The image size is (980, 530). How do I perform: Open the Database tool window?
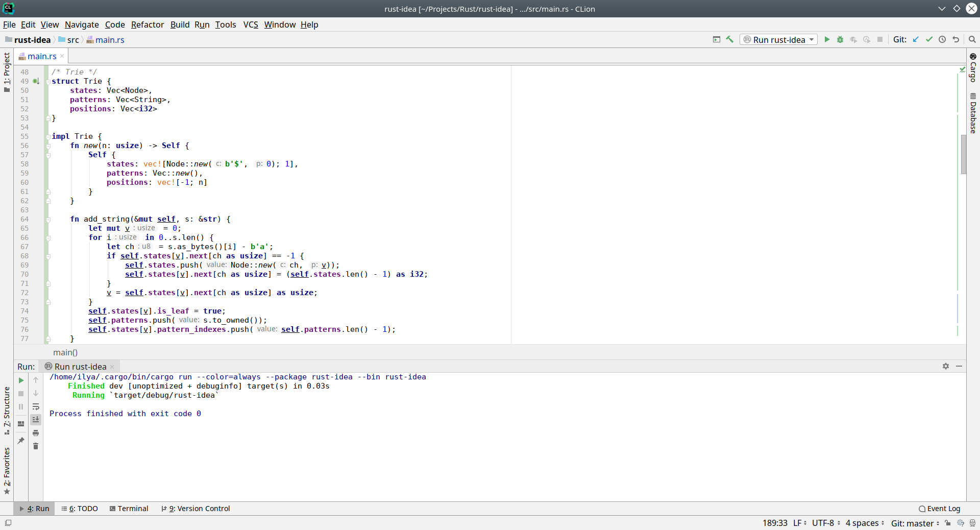click(973, 113)
